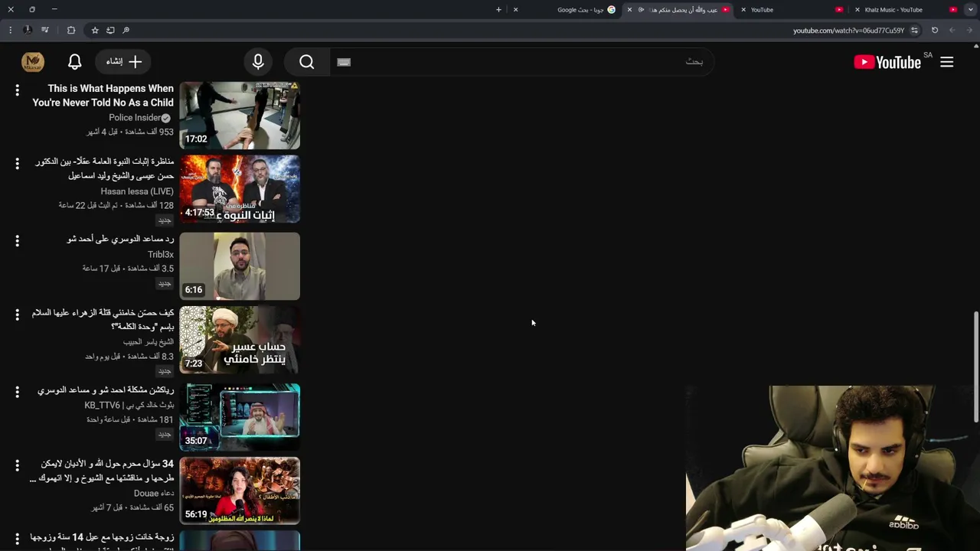The image size is (980, 551).
Task: Click the page vertical scrollbar thumb
Action: 975,367
